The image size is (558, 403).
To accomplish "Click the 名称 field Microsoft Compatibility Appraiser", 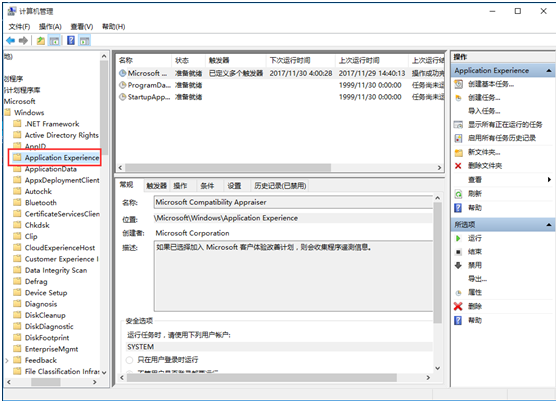I will [x=293, y=202].
